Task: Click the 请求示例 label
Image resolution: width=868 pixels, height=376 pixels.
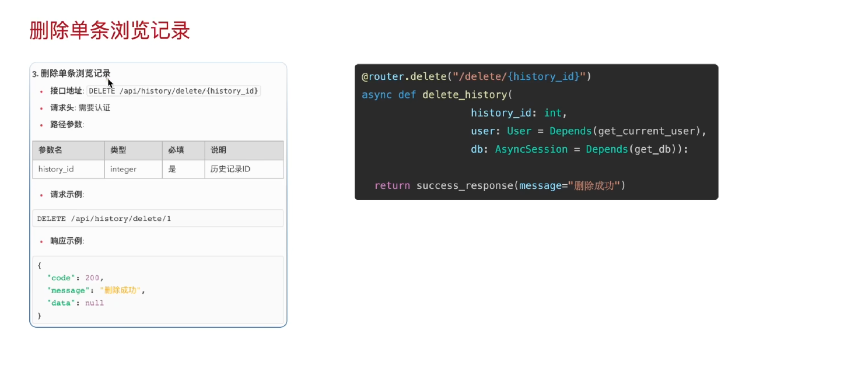Action: coord(66,195)
